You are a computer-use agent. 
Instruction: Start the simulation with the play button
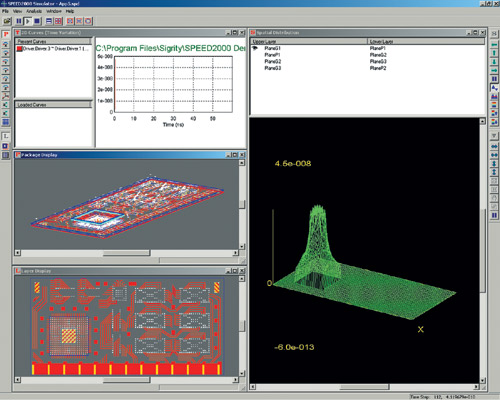28,21
